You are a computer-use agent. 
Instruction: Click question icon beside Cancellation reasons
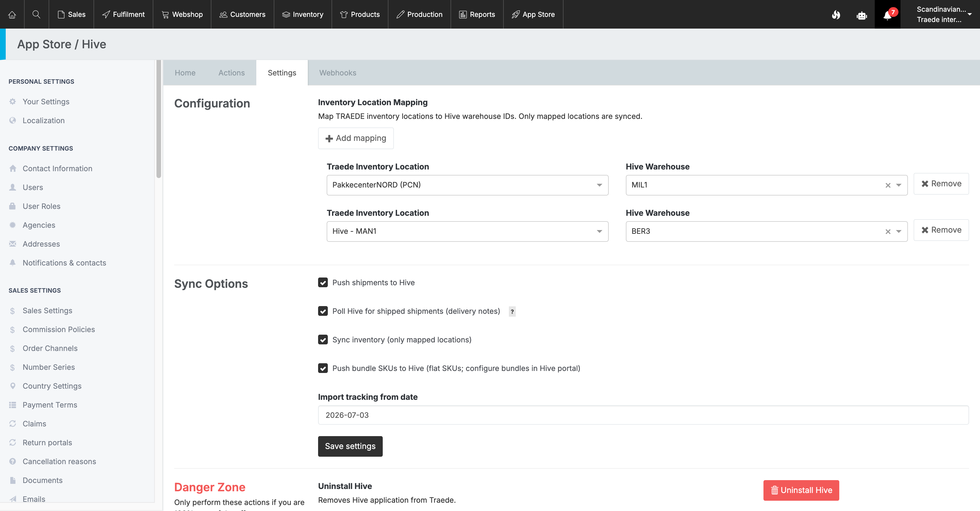click(x=13, y=461)
